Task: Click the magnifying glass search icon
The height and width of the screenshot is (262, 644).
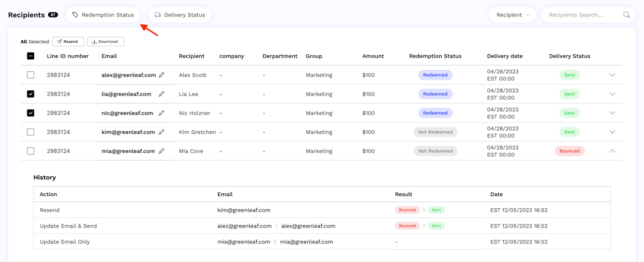Action: click(626, 15)
